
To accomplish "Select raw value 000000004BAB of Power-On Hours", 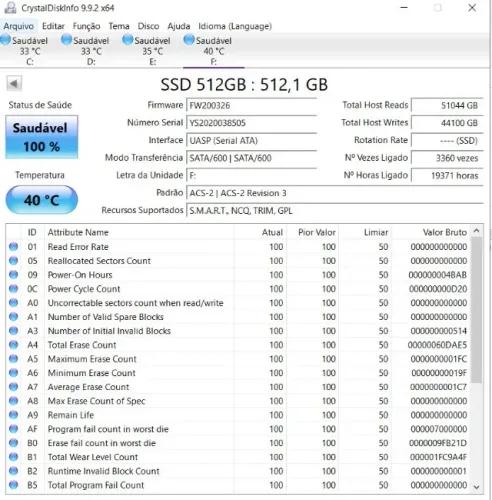I will [438, 275].
